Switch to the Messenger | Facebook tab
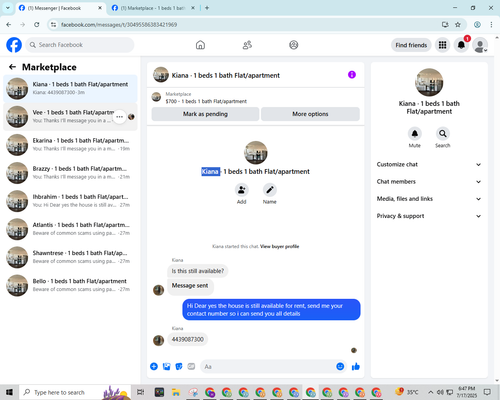This screenshot has width=500, height=400. [61, 8]
